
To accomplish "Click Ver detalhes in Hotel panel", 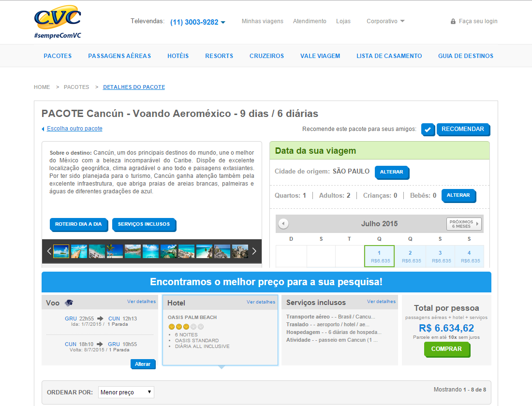I will (x=261, y=302).
